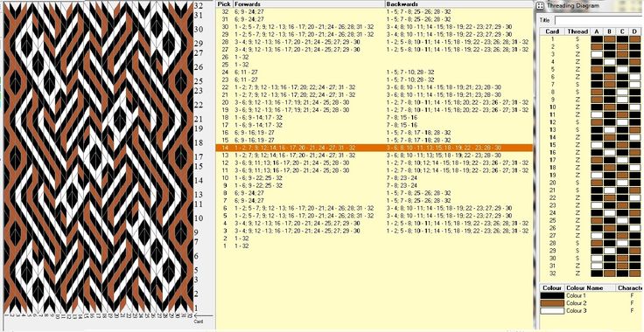This screenshot has width=644, height=332.
Task: Click card 21 thread direction S
Action: [x=577, y=190]
